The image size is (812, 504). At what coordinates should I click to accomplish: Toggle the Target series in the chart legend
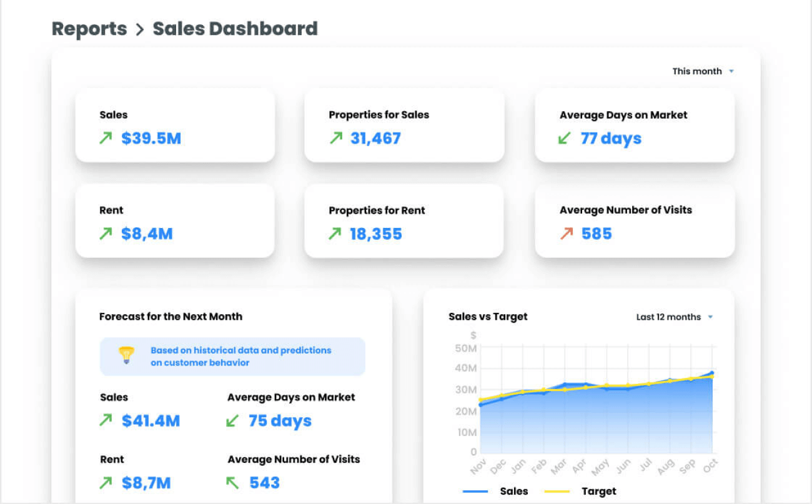598,492
